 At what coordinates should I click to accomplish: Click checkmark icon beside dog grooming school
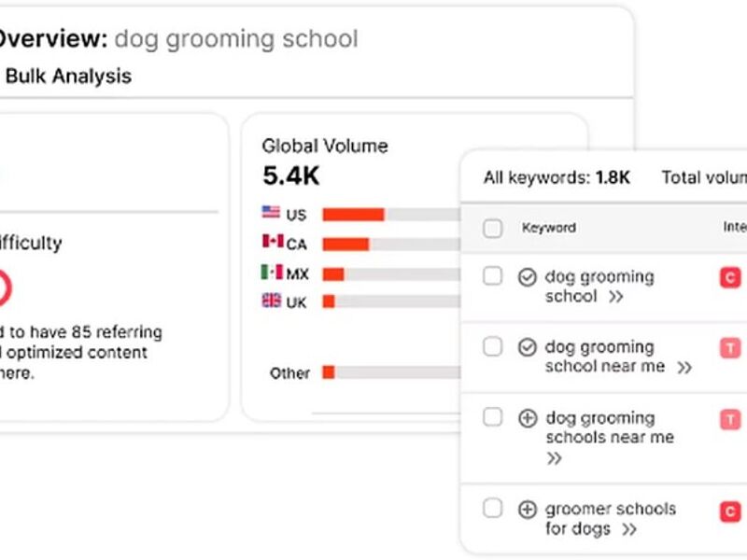[x=527, y=277]
